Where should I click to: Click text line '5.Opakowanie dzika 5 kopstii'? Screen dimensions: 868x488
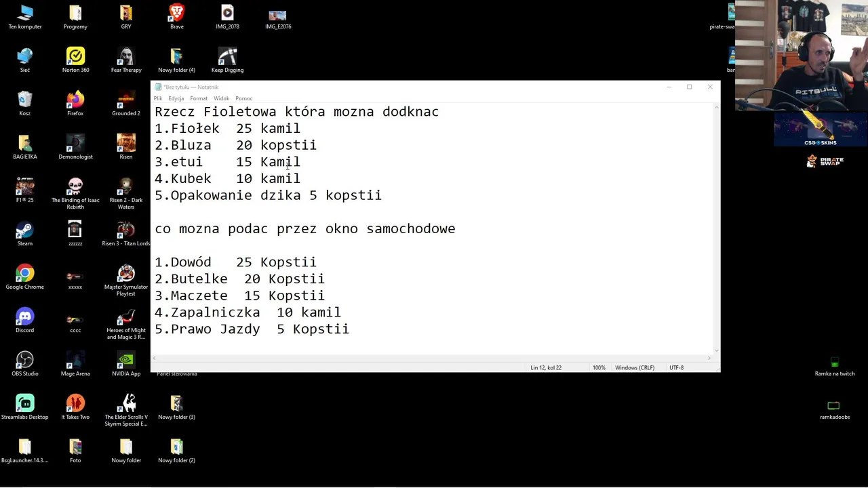pos(268,195)
